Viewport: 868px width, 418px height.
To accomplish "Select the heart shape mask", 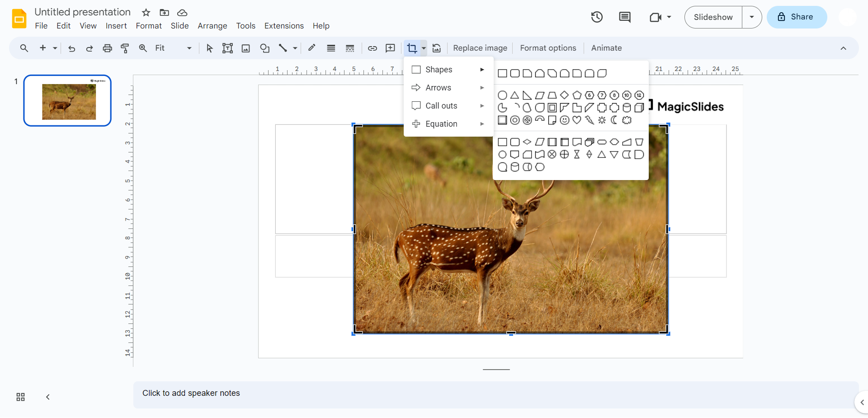I will coord(577,120).
